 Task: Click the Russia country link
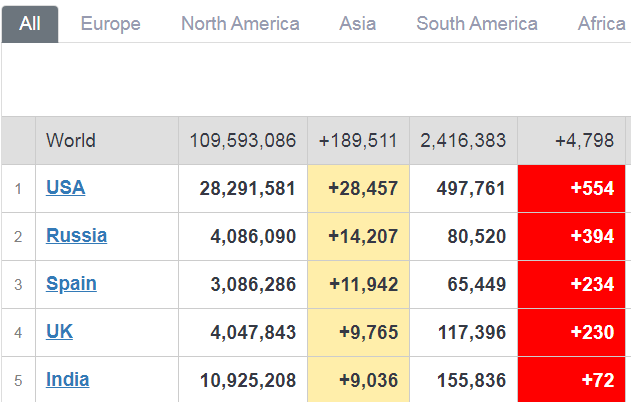(x=76, y=235)
